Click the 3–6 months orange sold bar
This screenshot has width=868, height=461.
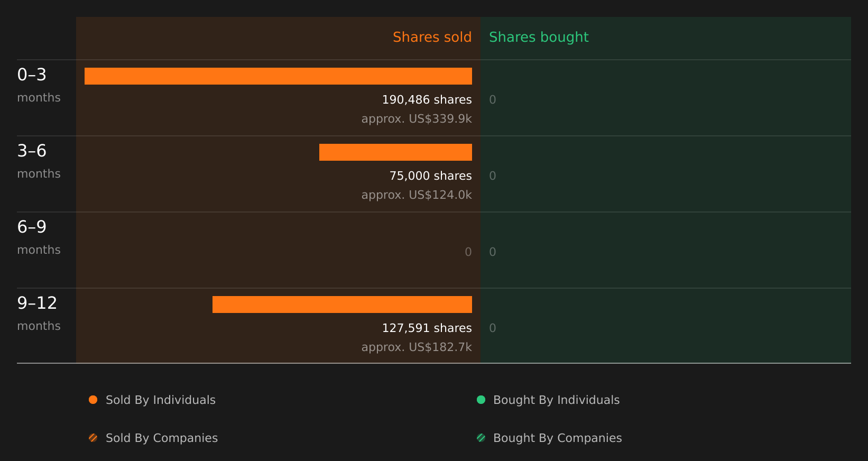395,152
